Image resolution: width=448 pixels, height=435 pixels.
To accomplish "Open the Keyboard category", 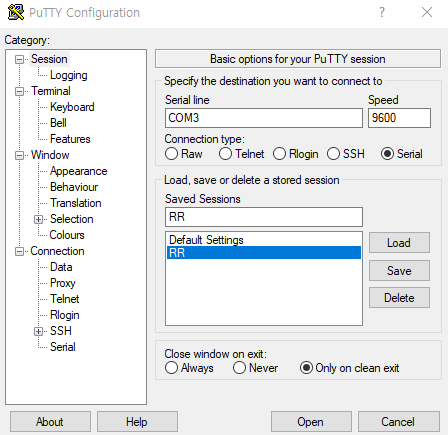I will pyautogui.click(x=72, y=107).
